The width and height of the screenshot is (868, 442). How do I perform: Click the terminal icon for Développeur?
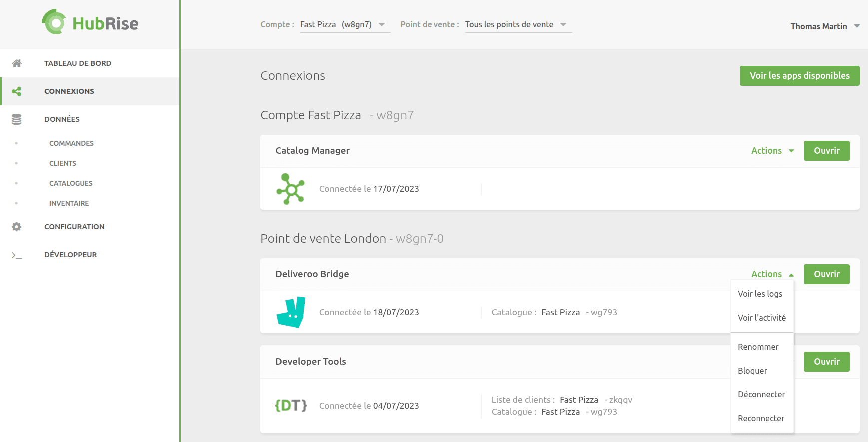point(17,255)
